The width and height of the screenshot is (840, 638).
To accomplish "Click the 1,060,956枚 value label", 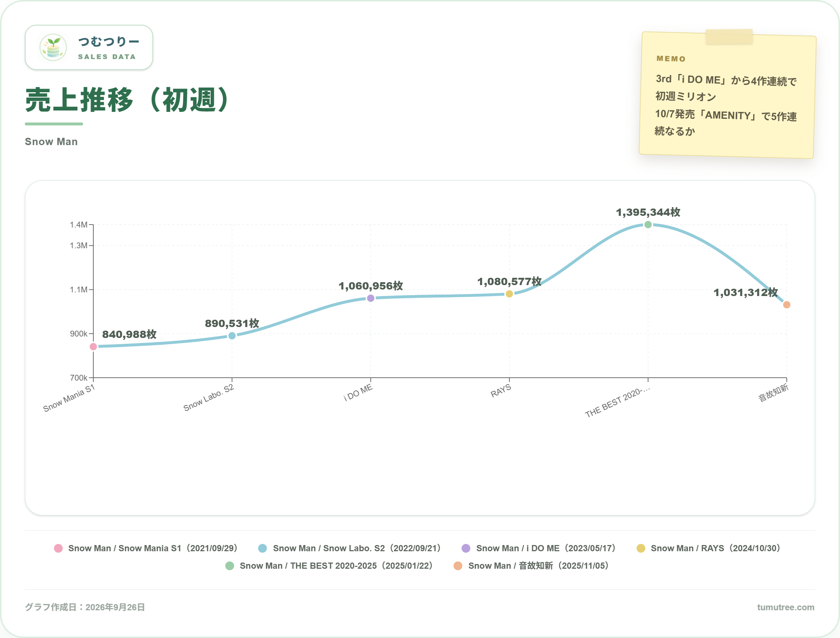I will pyautogui.click(x=371, y=285).
